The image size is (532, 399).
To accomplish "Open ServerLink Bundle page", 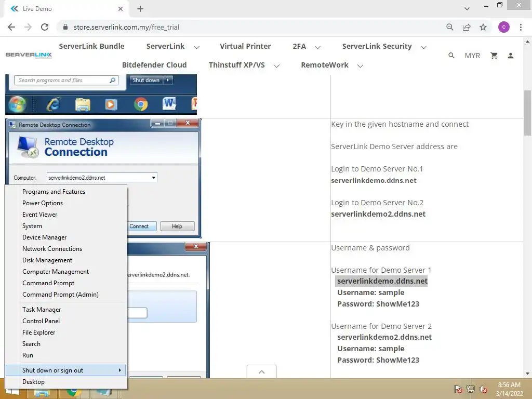I will click(91, 46).
